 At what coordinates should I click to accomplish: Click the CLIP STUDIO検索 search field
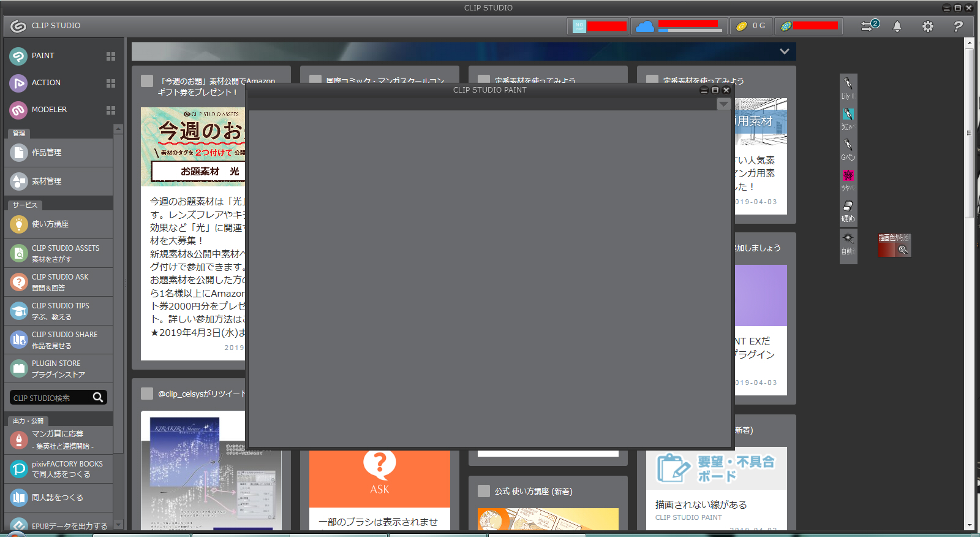[x=50, y=398]
